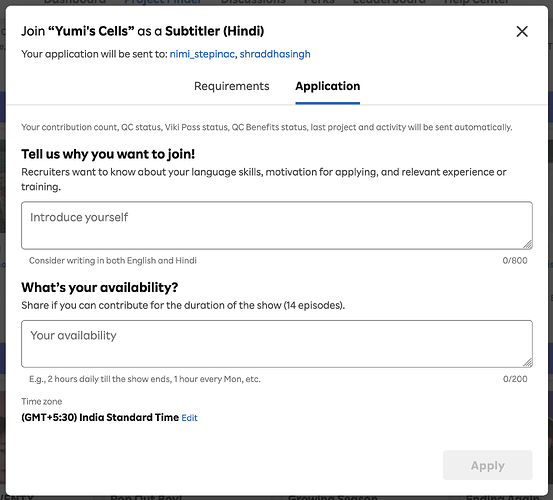Open shraddhasingh's profile link
The image size is (553, 500).
(275, 54)
